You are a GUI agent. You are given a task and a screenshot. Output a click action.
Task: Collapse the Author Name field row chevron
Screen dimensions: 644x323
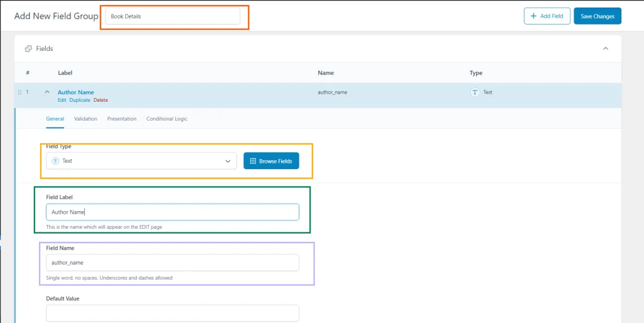[x=47, y=92]
